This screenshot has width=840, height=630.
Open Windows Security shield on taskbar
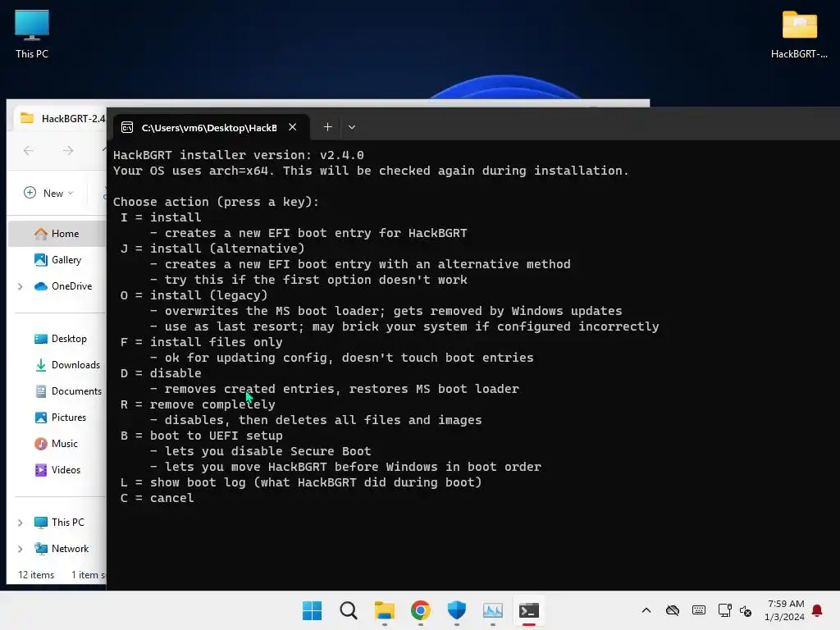(x=456, y=610)
